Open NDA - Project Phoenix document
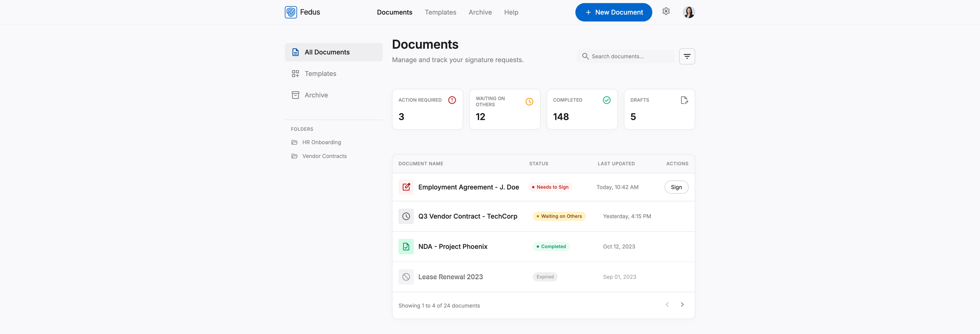 [x=453, y=246]
